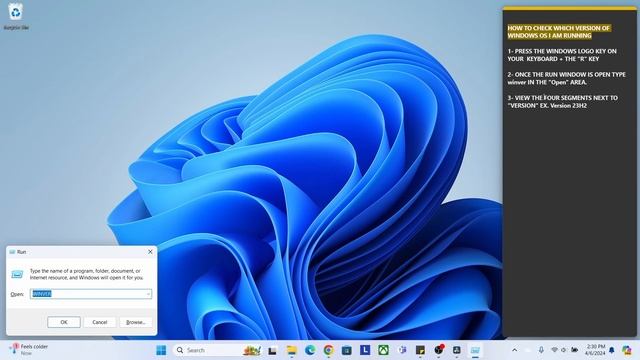Screen dimensions: 640x360
Task: Show hidden system tray icons chevron
Action: coord(514,350)
